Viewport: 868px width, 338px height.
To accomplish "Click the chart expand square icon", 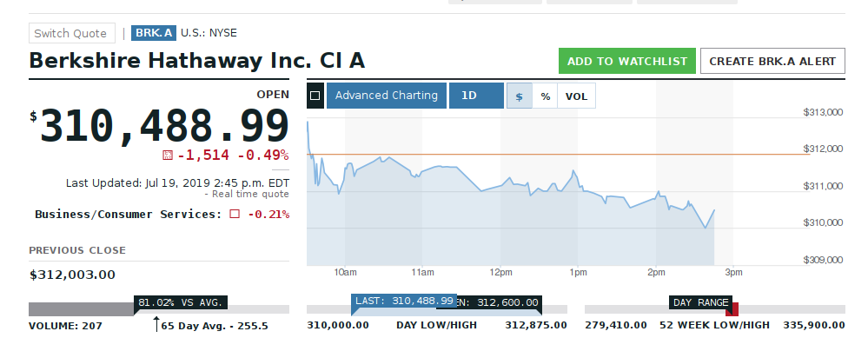I will pyautogui.click(x=315, y=96).
